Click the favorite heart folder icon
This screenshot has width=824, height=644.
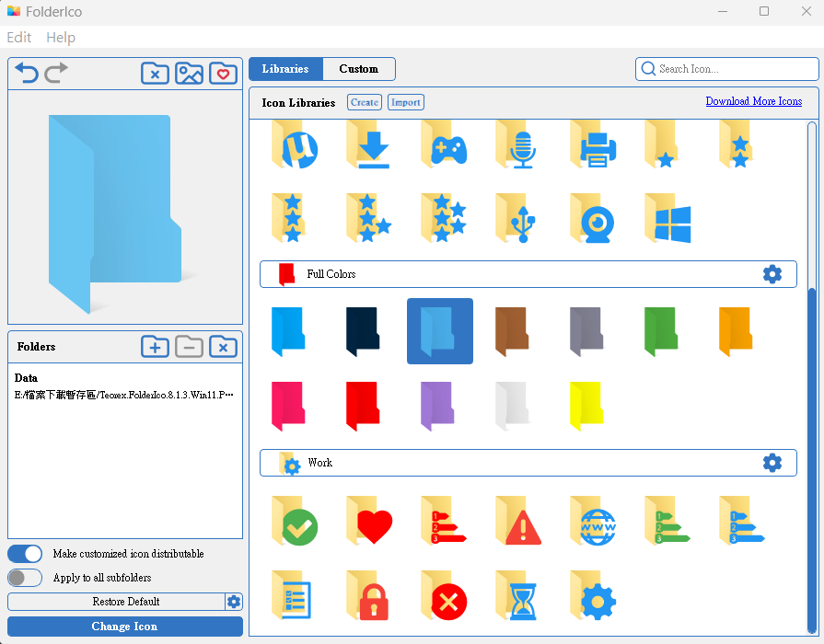pyautogui.click(x=223, y=74)
